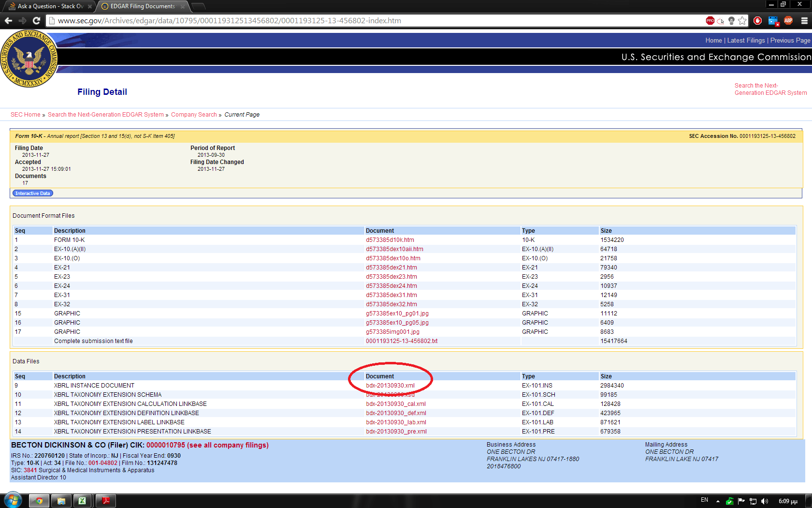Click the volume speaker tray icon
This screenshot has height=508, width=812.
[x=765, y=501]
